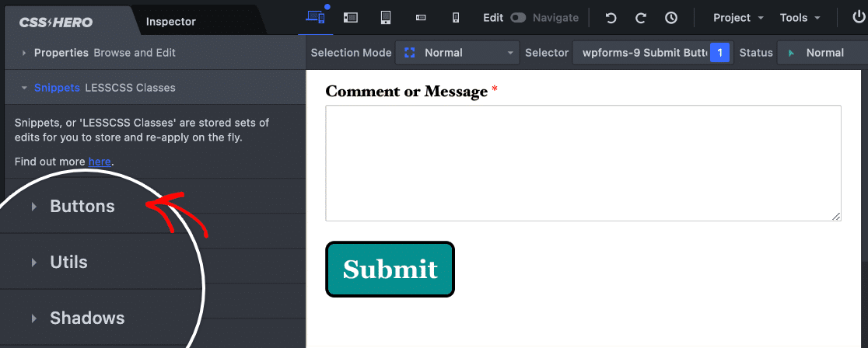
Task: Select the desktop device preview icon
Action: click(316, 17)
